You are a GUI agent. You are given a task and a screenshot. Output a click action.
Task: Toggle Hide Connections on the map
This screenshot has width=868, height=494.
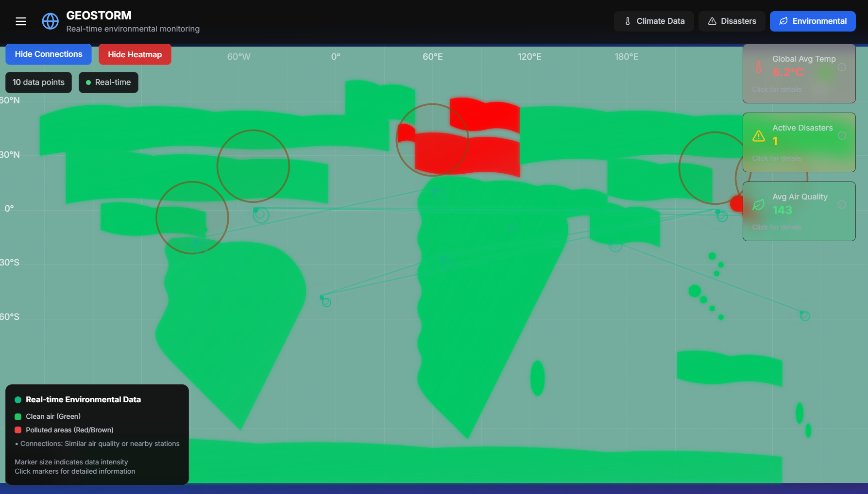coord(49,54)
